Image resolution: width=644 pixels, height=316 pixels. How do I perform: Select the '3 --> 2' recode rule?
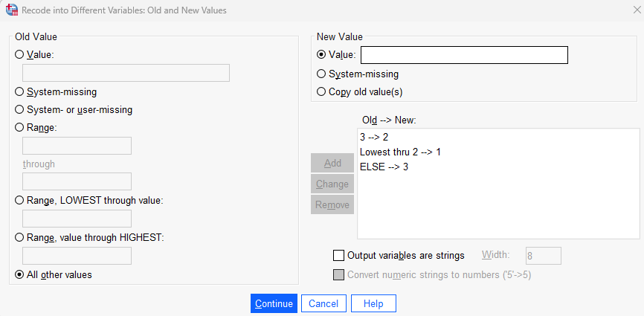pyautogui.click(x=374, y=137)
